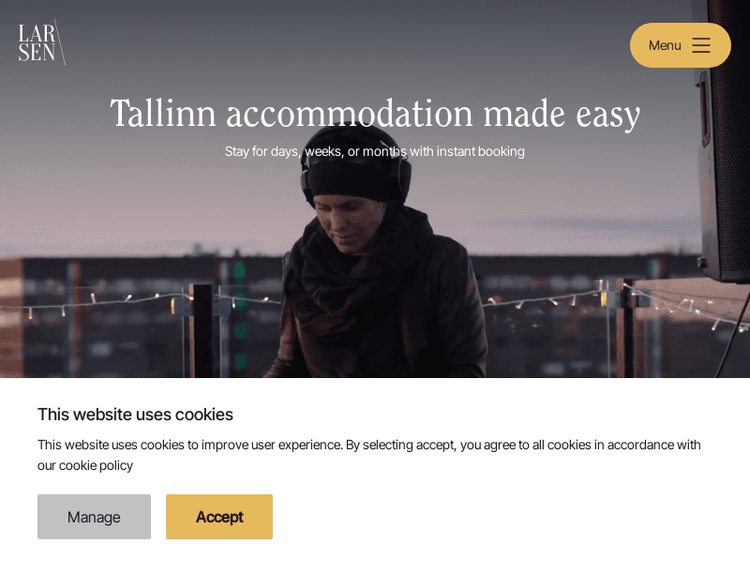The height and width of the screenshot is (563, 750).
Task: Click the green blurred lights in background
Action: [240, 313]
